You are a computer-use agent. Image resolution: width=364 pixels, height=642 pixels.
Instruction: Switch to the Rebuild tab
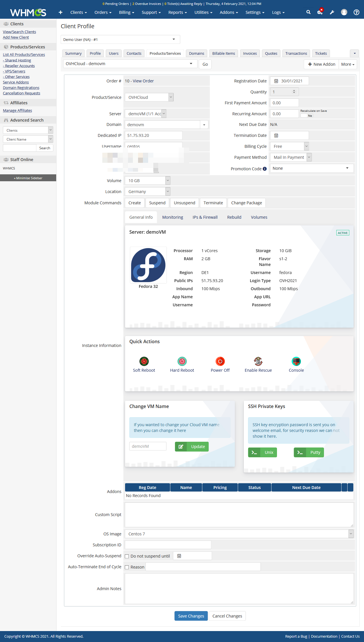234,217
